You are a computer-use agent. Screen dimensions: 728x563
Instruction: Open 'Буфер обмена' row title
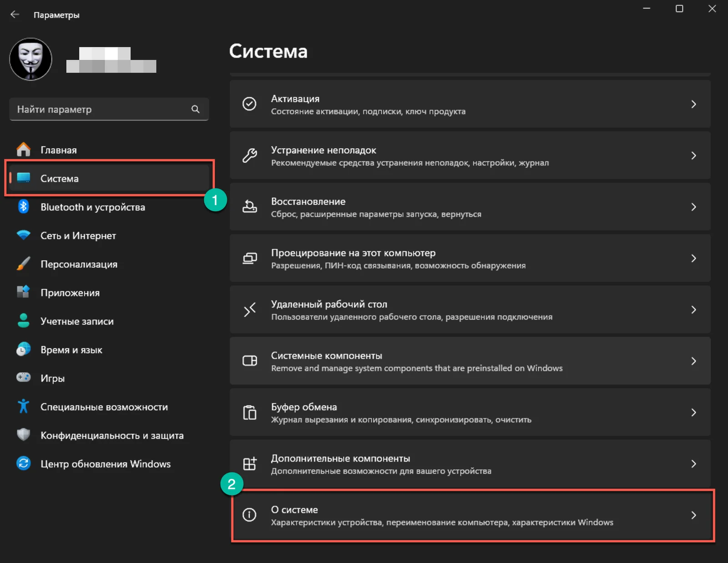pyautogui.click(x=304, y=407)
